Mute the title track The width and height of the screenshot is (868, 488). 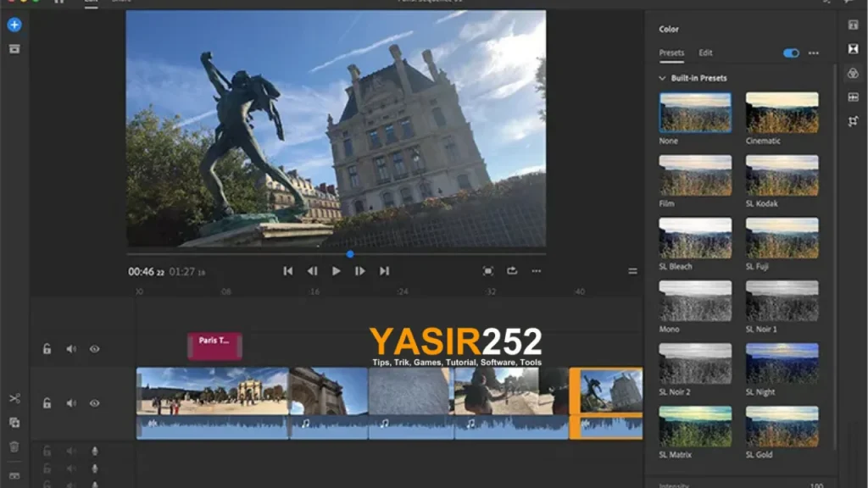(71, 349)
